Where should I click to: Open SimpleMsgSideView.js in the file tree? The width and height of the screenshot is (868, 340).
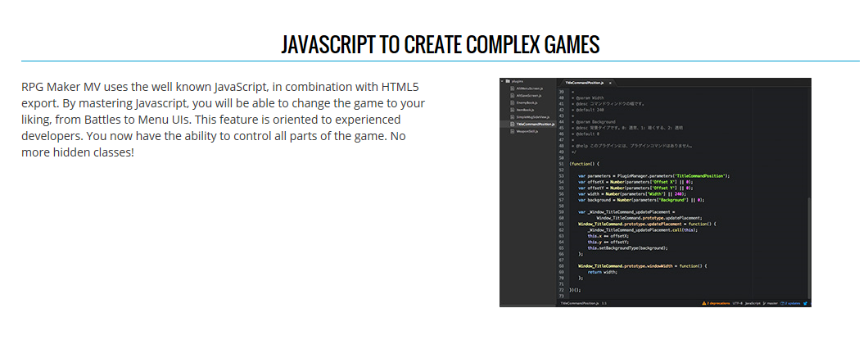coord(531,117)
